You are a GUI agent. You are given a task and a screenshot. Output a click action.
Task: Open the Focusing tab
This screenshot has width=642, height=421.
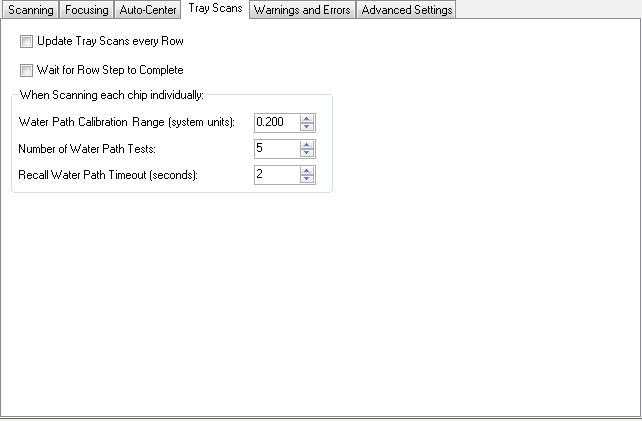86,10
